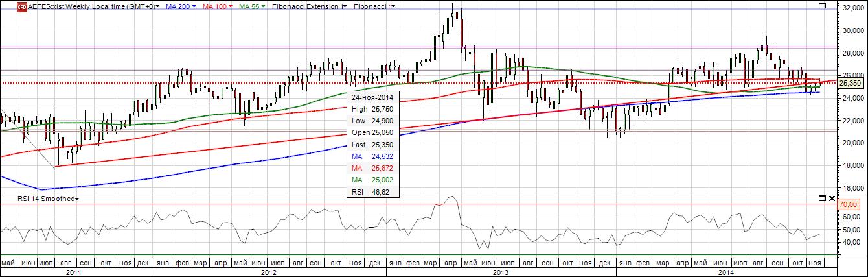Viewport: 868px width, 277px height.
Task: Click the red CFD instrument icon
Action: [x=21, y=6]
